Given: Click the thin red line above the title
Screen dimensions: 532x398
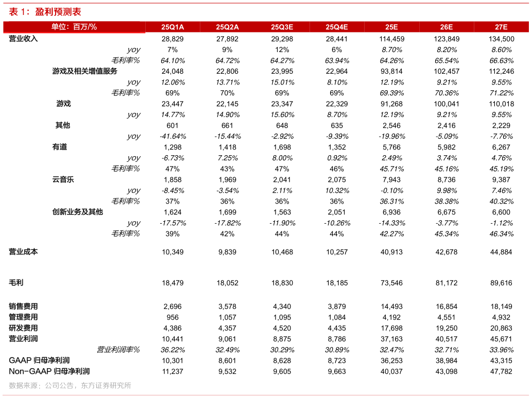Looking at the screenshot, I should (x=266, y=3).
